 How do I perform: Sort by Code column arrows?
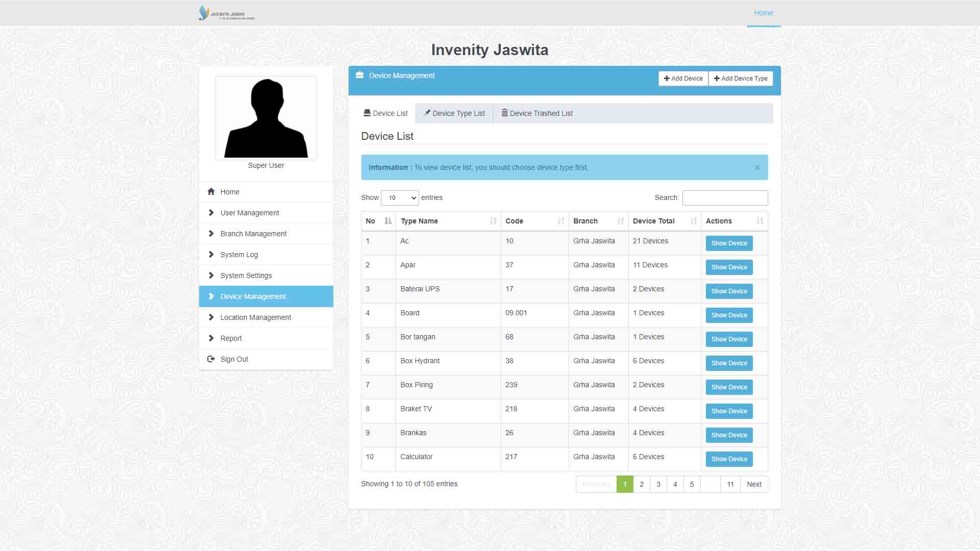tap(560, 221)
